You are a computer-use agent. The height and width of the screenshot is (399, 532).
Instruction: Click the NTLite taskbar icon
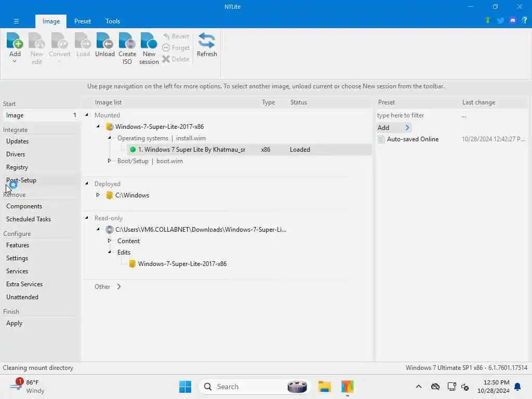point(348,387)
